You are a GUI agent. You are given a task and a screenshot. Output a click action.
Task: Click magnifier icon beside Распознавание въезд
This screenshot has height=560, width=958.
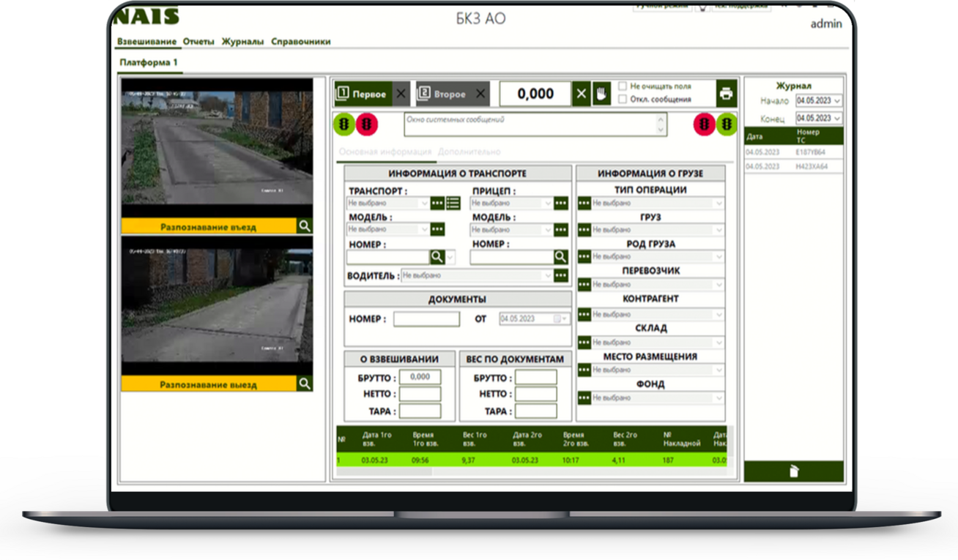305,226
